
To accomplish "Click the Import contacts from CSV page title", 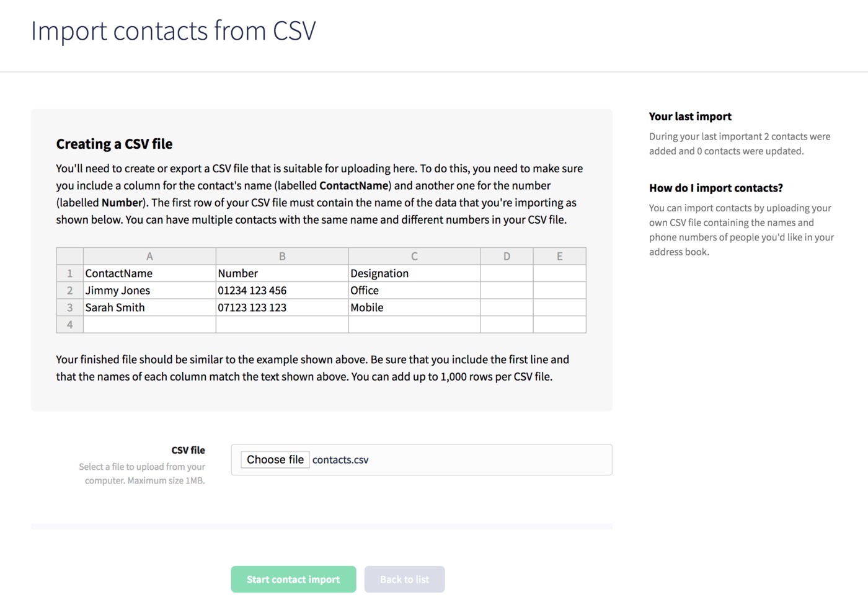I will pos(174,30).
